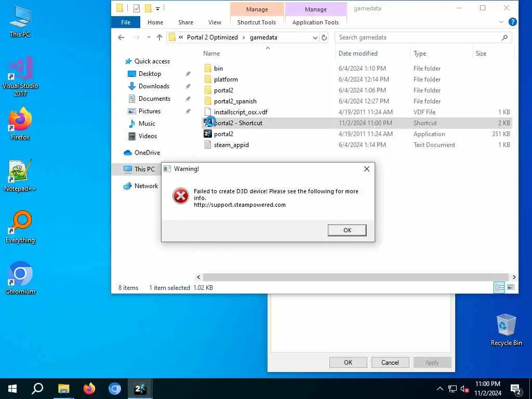Open taskbar search magnifier

coord(37,389)
